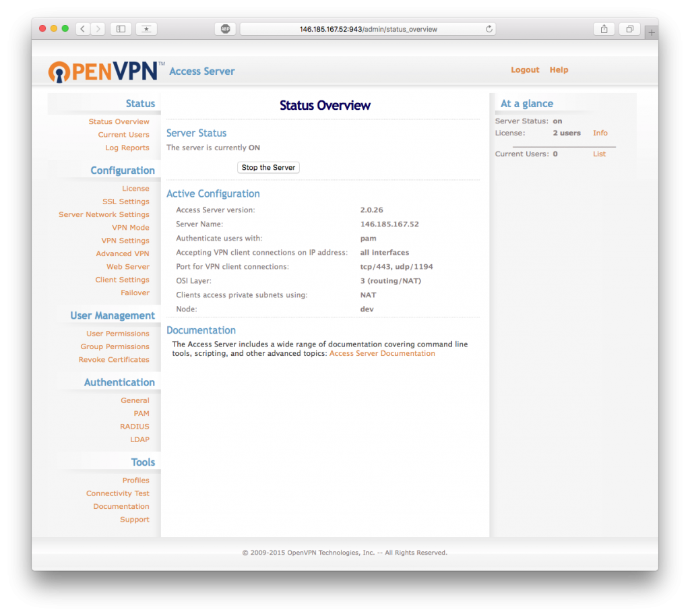Open Web Server settings
Screen dimensions: 690x616
(x=128, y=267)
